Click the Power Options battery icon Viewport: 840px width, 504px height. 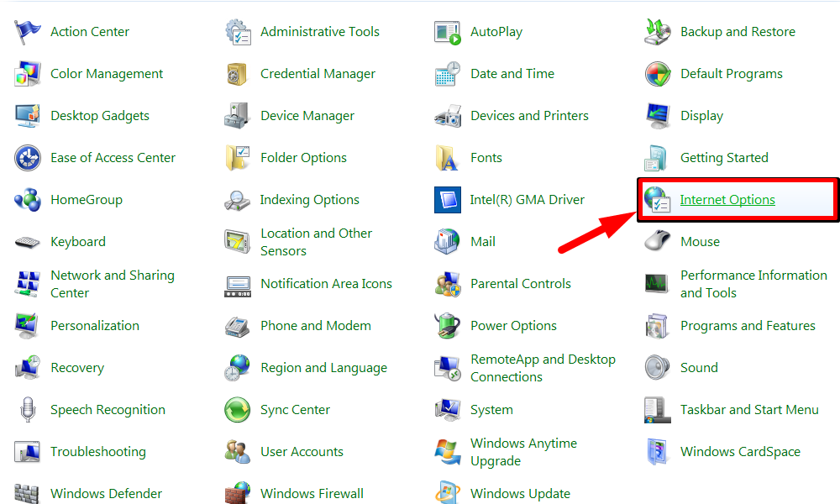pyautogui.click(x=448, y=326)
